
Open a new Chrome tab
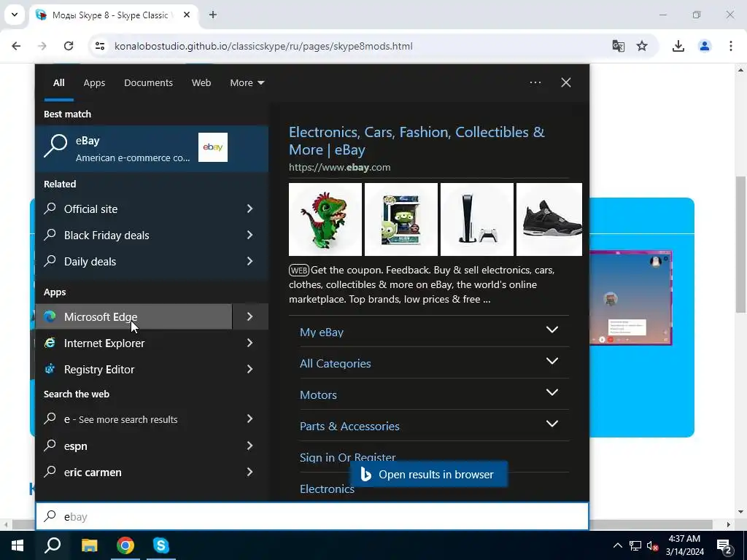click(x=213, y=15)
